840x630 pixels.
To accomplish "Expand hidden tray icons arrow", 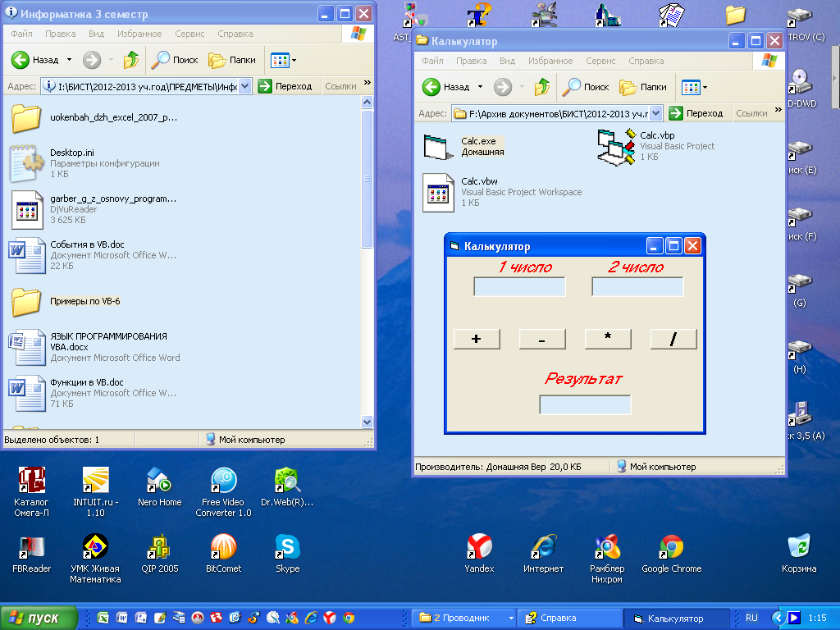I will (x=778, y=619).
